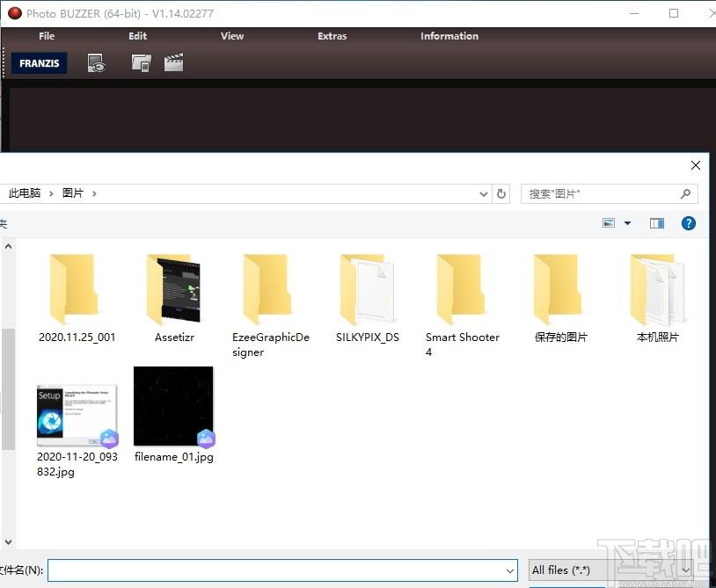Viewport: 716px width, 588px height.
Task: Open the view options dropdown arrow
Action: click(627, 223)
